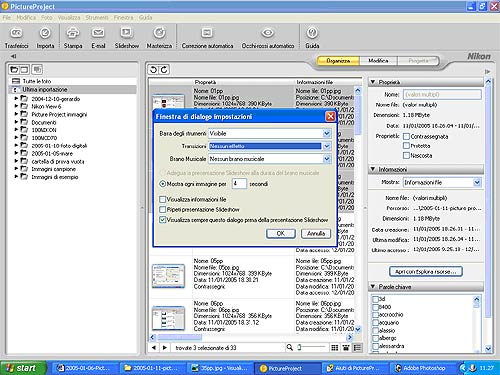Go to previous image arrow
500x375 pixels.
click(154, 348)
